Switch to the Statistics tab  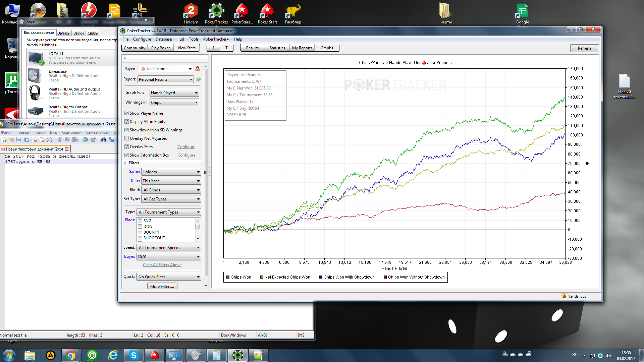tap(277, 48)
